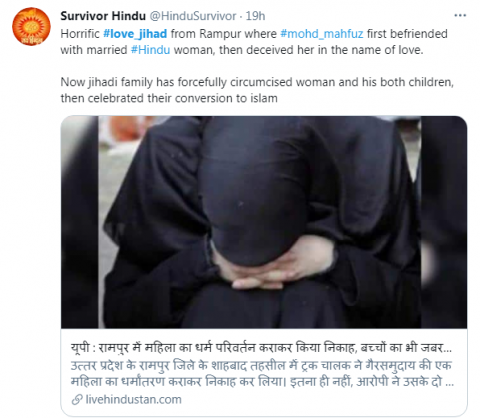
Task: Visit the @HinduSurvivor handle
Action: (x=193, y=16)
